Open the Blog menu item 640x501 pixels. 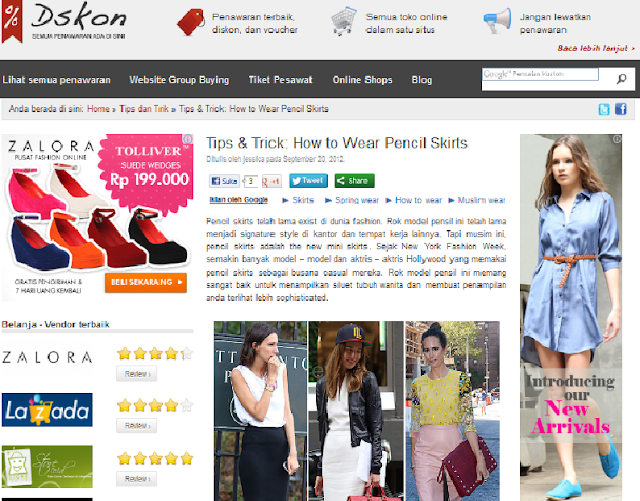pyautogui.click(x=422, y=80)
